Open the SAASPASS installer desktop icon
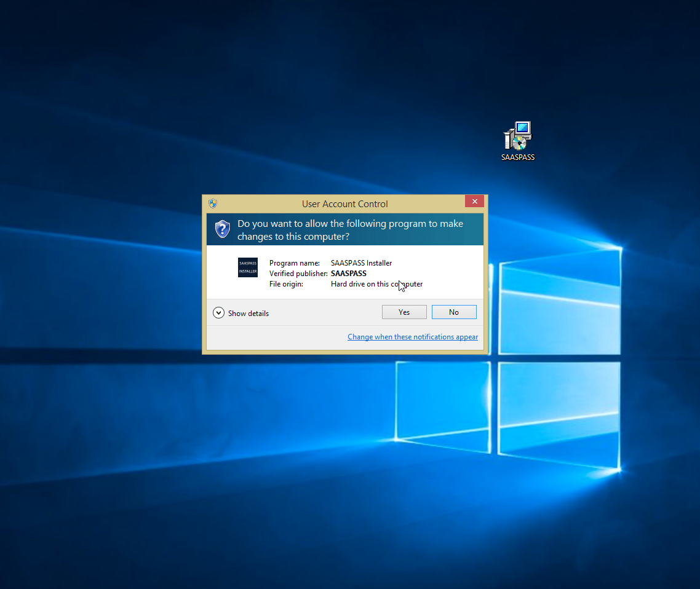This screenshot has width=700, height=589. coord(518,141)
